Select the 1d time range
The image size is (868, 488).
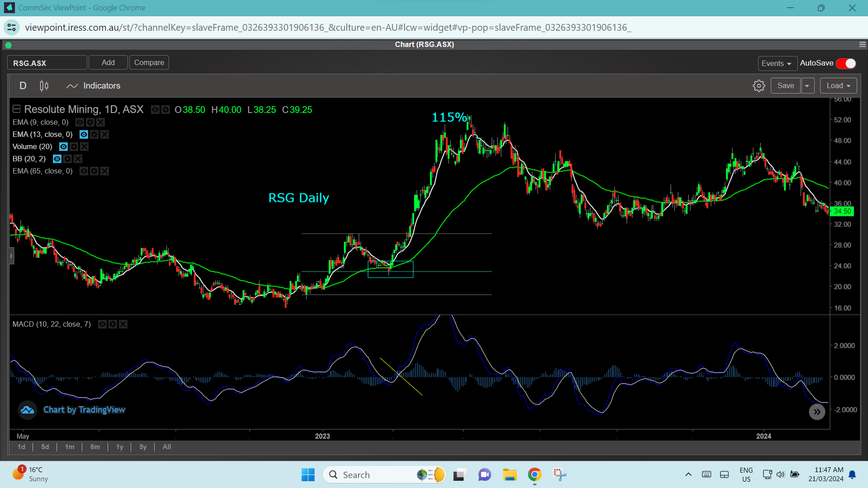(21, 447)
